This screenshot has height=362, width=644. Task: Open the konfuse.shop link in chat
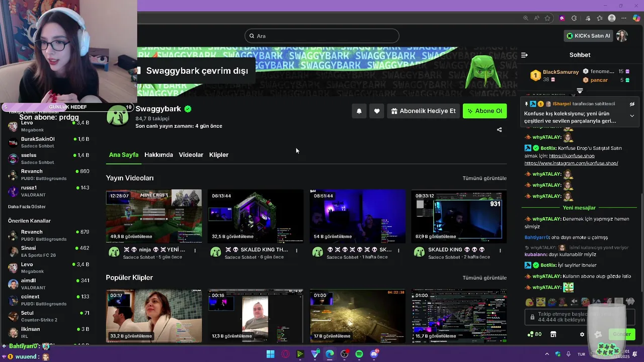[572, 156]
